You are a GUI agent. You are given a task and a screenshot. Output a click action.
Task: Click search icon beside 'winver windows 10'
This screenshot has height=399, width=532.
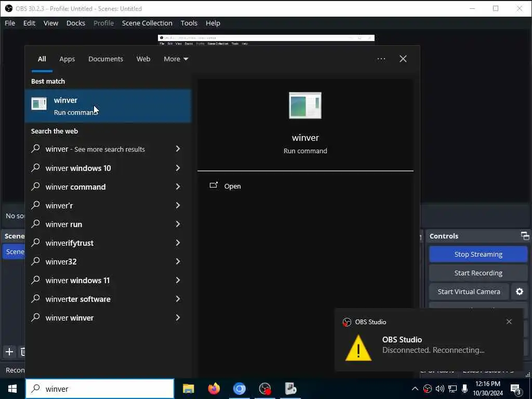pos(36,168)
